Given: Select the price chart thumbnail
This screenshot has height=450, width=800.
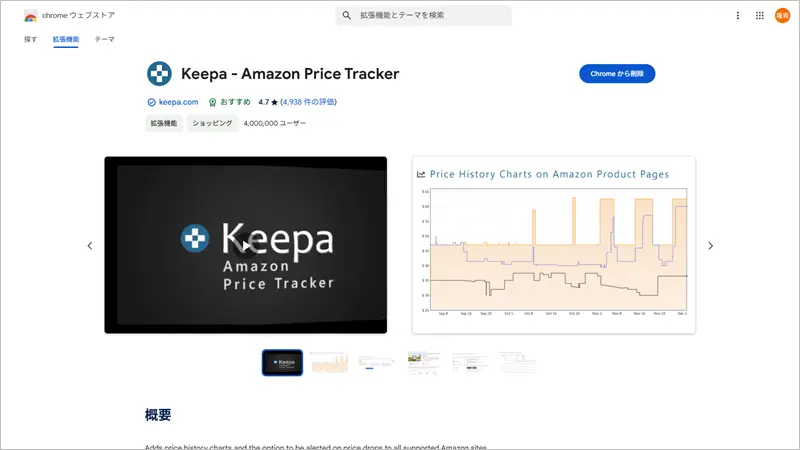Looking at the screenshot, I should [330, 363].
